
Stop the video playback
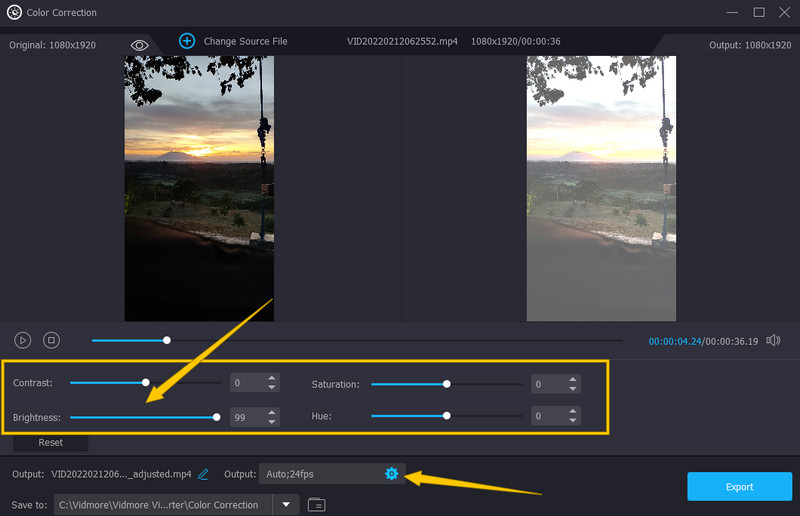point(51,340)
